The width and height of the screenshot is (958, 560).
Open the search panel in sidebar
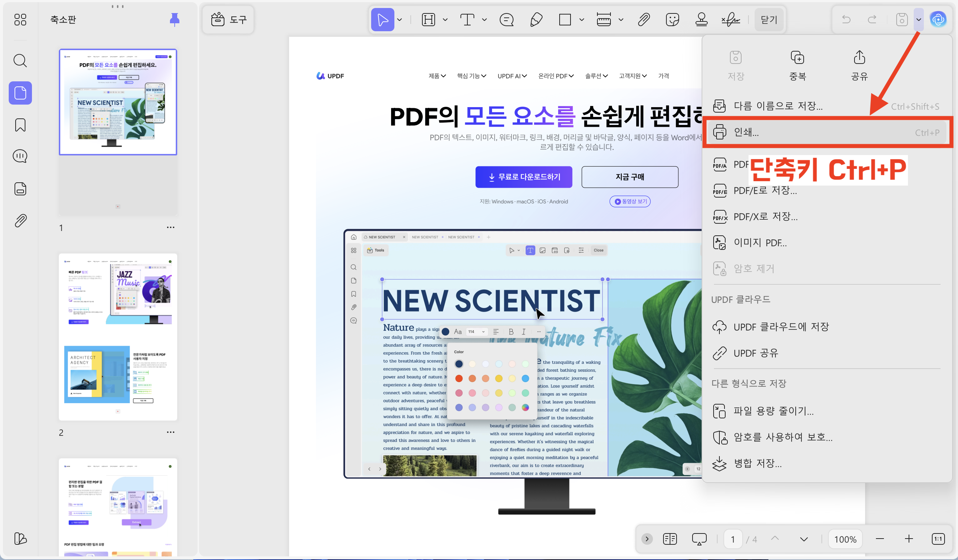20,60
